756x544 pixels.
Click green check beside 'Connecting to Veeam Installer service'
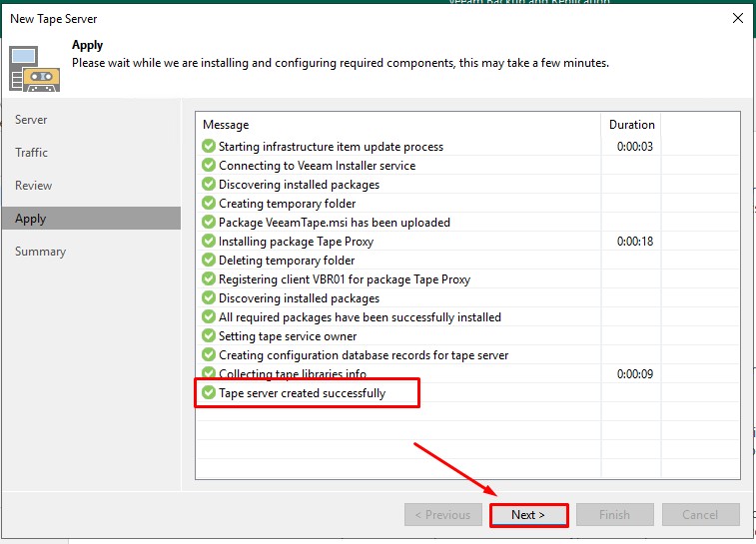209,166
